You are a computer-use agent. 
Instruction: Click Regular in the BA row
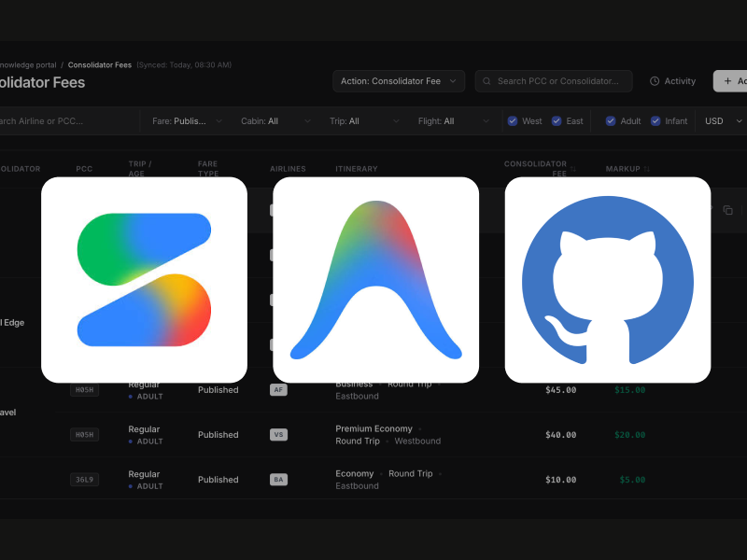click(x=144, y=474)
